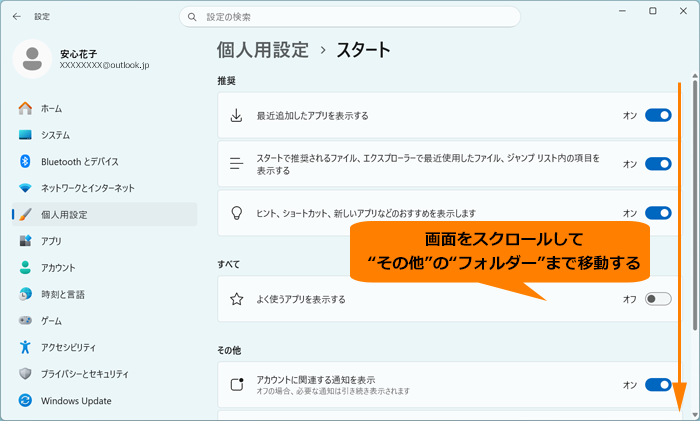700x421 pixels.
Task: Click the すべて section heading
Action: pos(229,264)
